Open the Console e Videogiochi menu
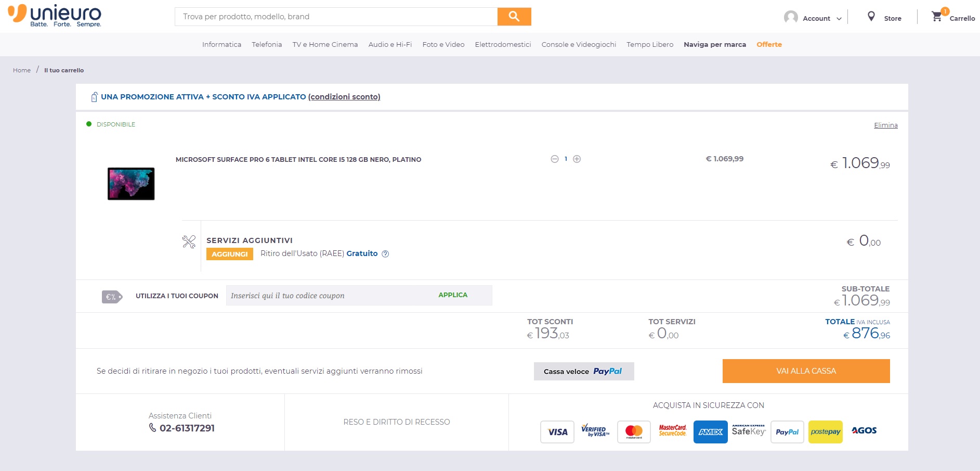This screenshot has width=980, height=471. 579,45
